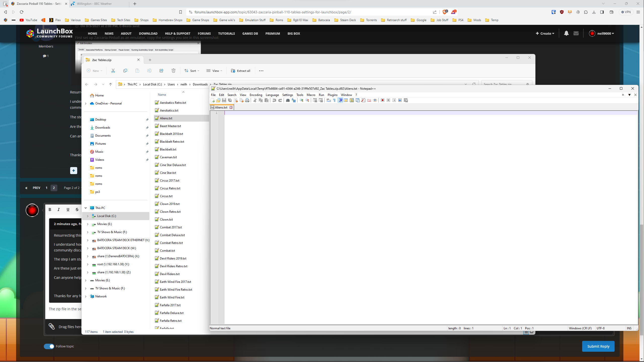Click the New file icon in Notepad++ toolbar

tap(213, 100)
